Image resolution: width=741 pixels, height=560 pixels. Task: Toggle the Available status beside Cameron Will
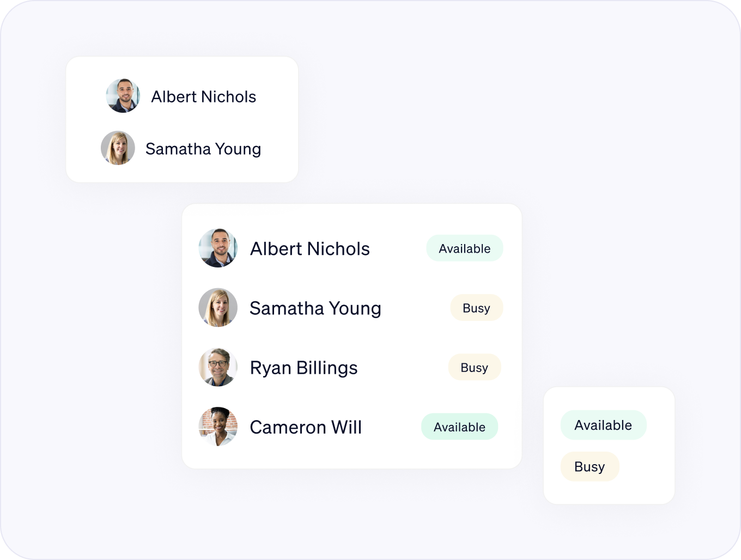pos(459,427)
